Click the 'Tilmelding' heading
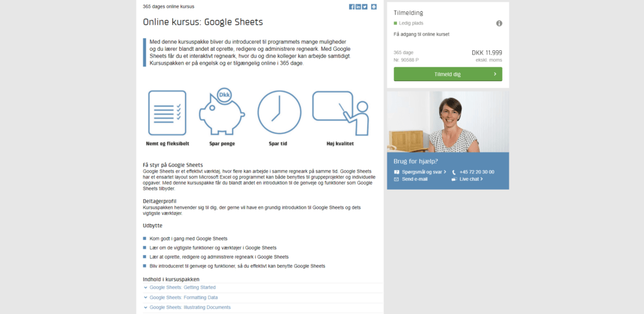Image resolution: width=644 pixels, height=314 pixels. click(x=408, y=13)
